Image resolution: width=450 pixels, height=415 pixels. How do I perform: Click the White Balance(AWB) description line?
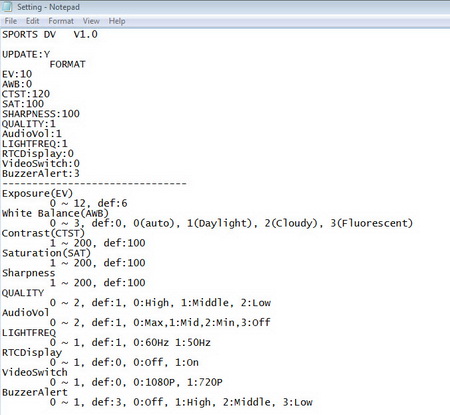pyautogui.click(x=55, y=213)
